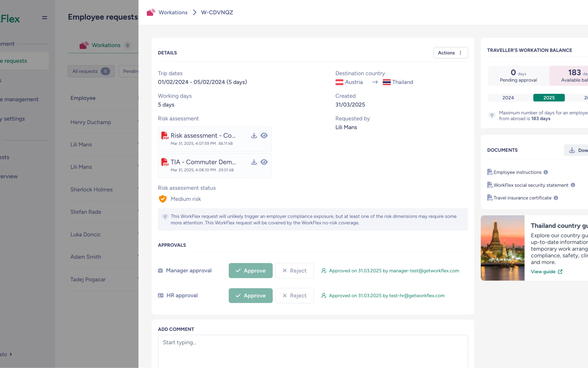588x368 pixels.
Task: Click the Workations suitcase icon in breadcrumb
Action: [x=151, y=12]
